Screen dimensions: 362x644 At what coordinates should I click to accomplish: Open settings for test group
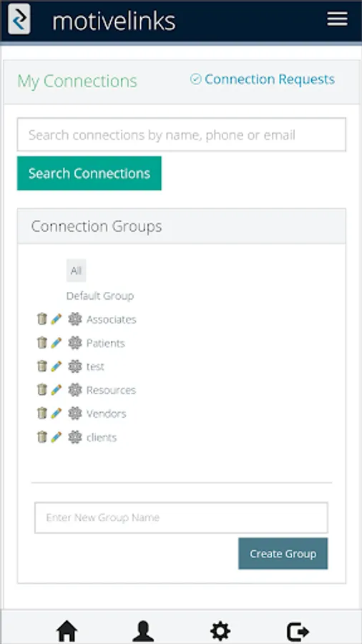[74, 366]
